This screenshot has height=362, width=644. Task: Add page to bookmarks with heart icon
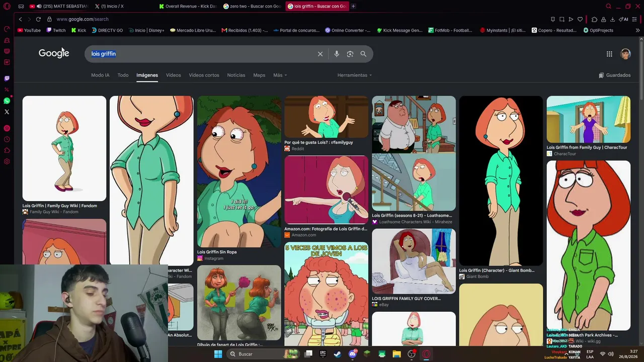tap(580, 19)
